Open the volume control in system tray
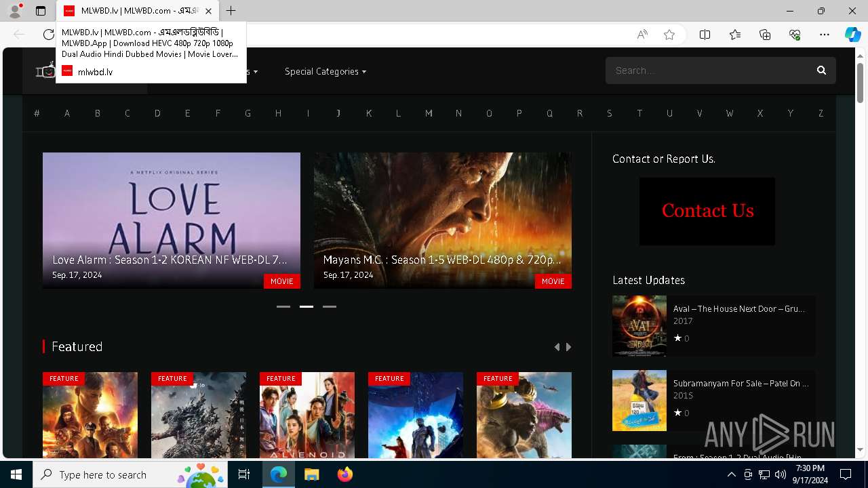Viewport: 868px width, 488px height. tap(780, 474)
